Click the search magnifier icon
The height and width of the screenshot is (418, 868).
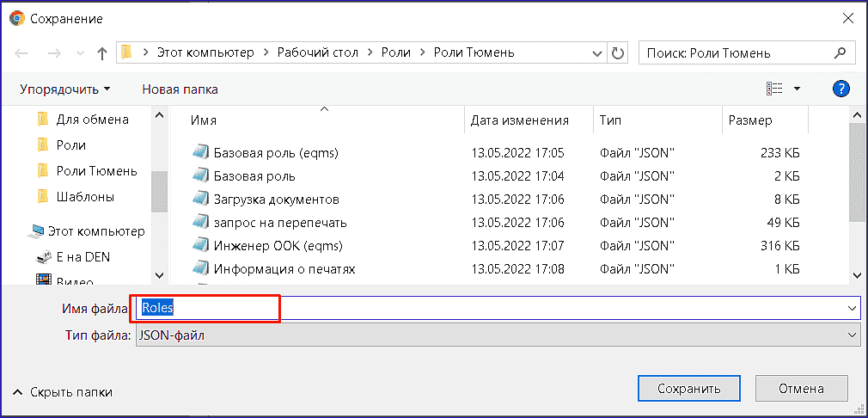840,53
